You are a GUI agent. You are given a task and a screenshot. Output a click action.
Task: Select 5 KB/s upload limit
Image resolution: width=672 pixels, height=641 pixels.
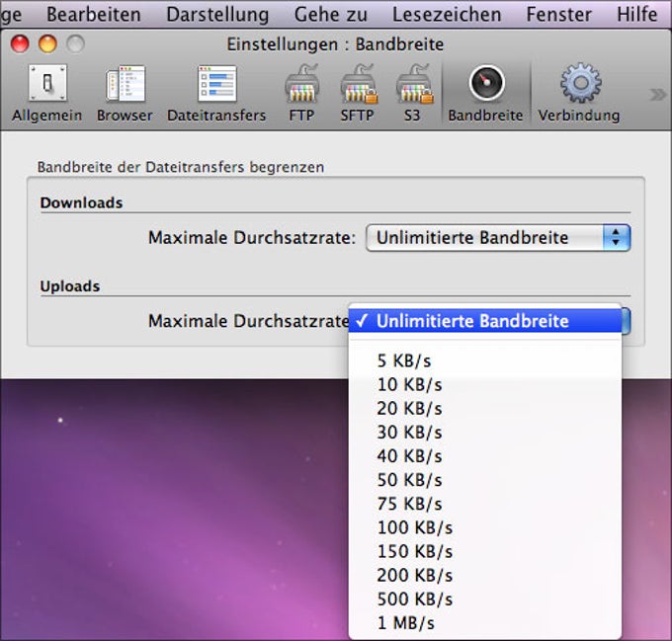point(485,361)
